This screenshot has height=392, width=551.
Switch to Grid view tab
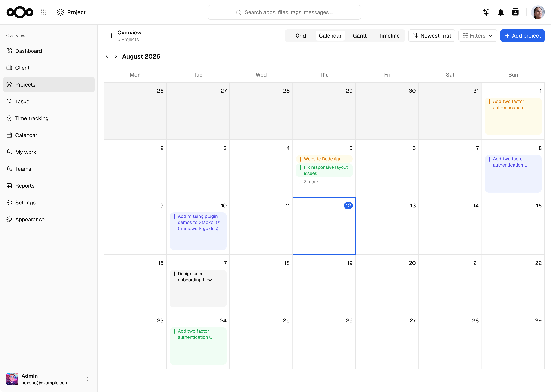point(301,36)
